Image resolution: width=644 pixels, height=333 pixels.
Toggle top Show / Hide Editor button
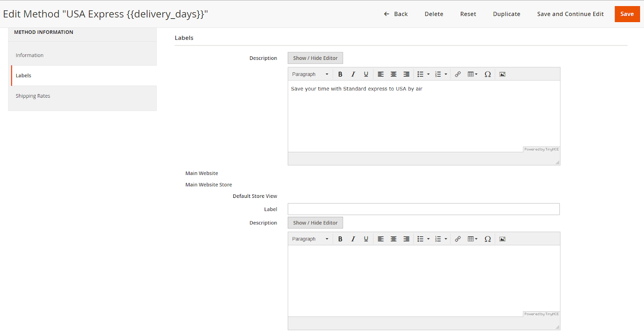pos(315,58)
